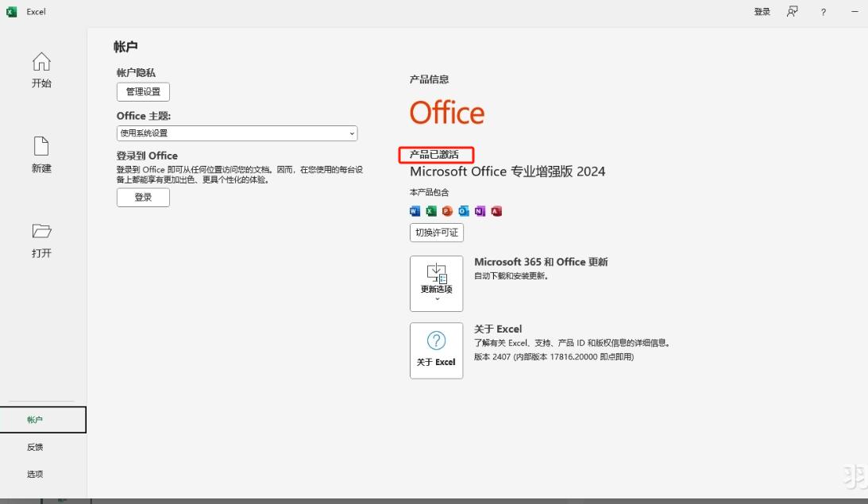Click the 帐户隐私 heading
Image resolution: width=868 pixels, height=504 pixels.
coord(136,73)
